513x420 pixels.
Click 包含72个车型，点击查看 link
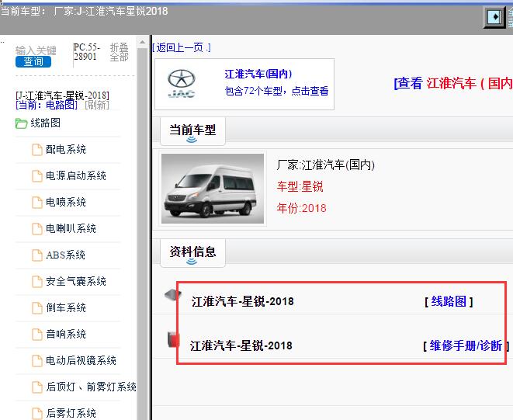click(276, 91)
